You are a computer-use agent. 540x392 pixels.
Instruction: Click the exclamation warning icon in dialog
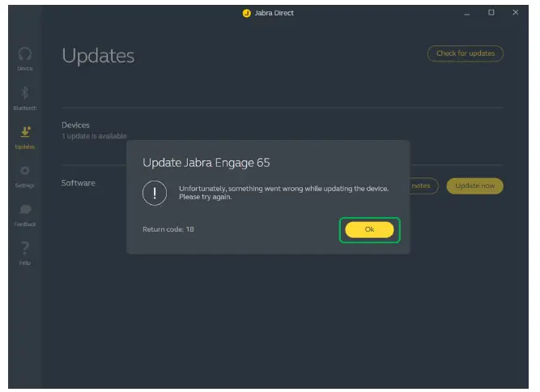point(155,193)
